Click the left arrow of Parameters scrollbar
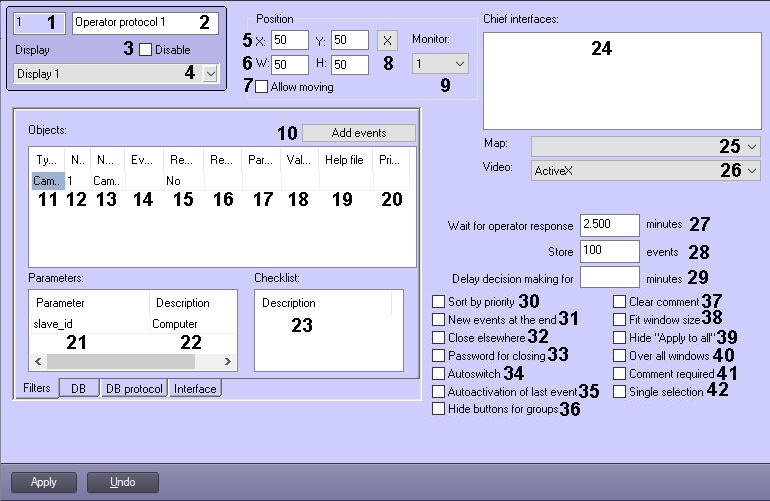 [x=40, y=361]
